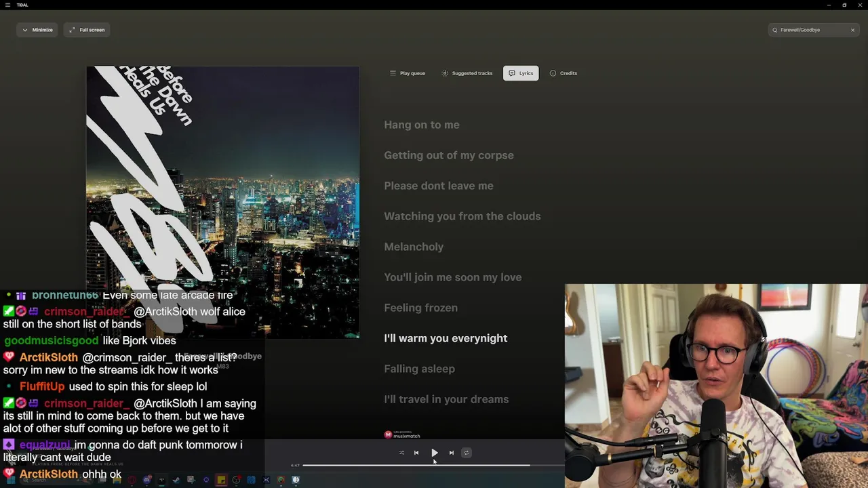Open the TIDAL hamburger menu
This screenshot has height=488, width=868.
(7, 5)
